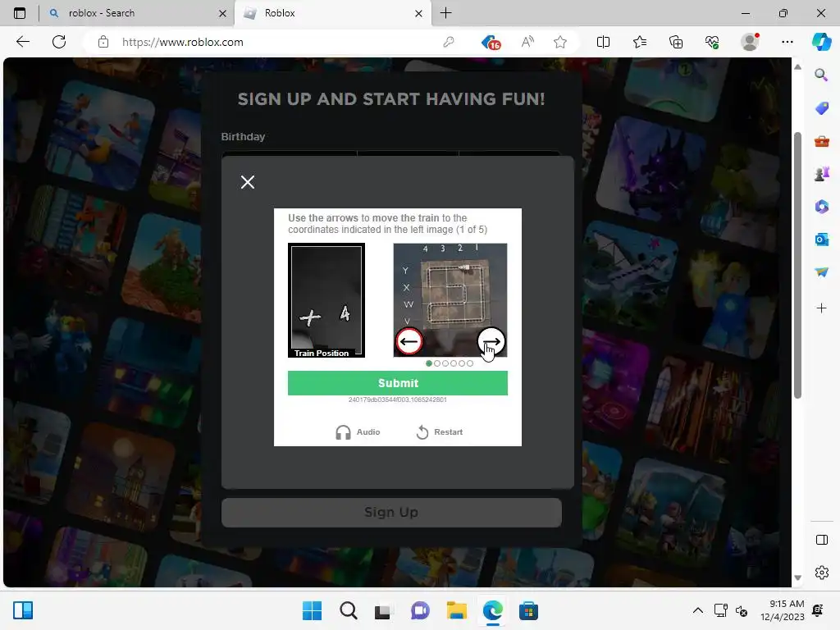840x630 pixels.
Task: Click the right arrow to move train
Action: point(491,341)
